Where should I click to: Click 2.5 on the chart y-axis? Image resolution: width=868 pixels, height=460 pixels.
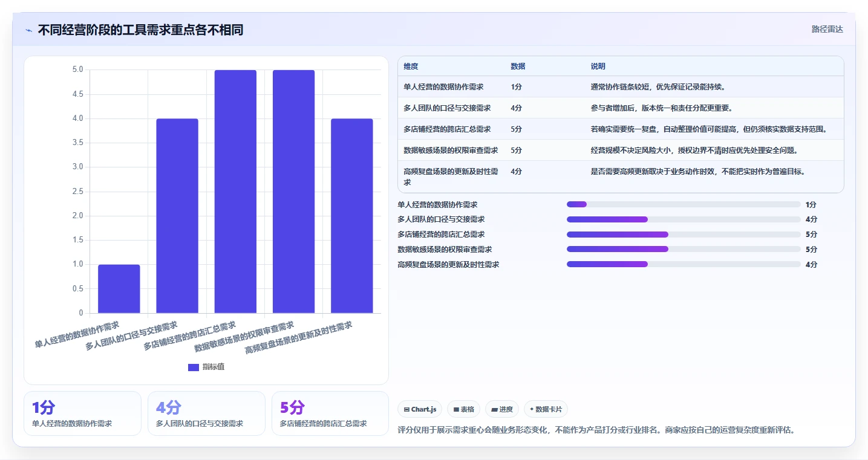tap(77, 192)
